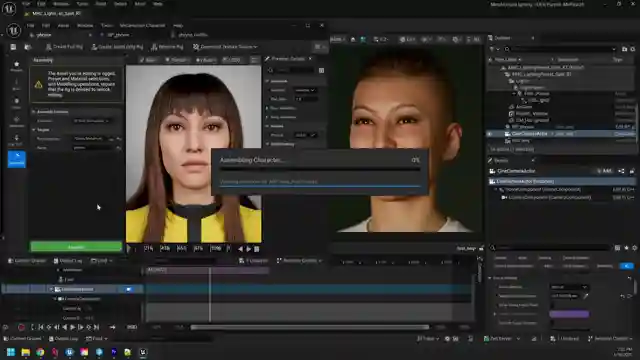Select the Presets tool in left sidebar

coord(16,67)
